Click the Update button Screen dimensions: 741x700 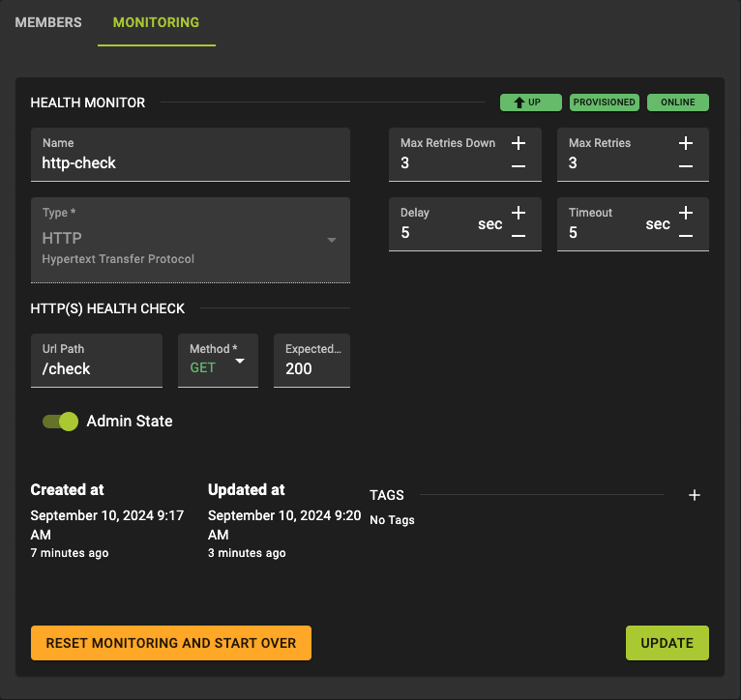(667, 643)
